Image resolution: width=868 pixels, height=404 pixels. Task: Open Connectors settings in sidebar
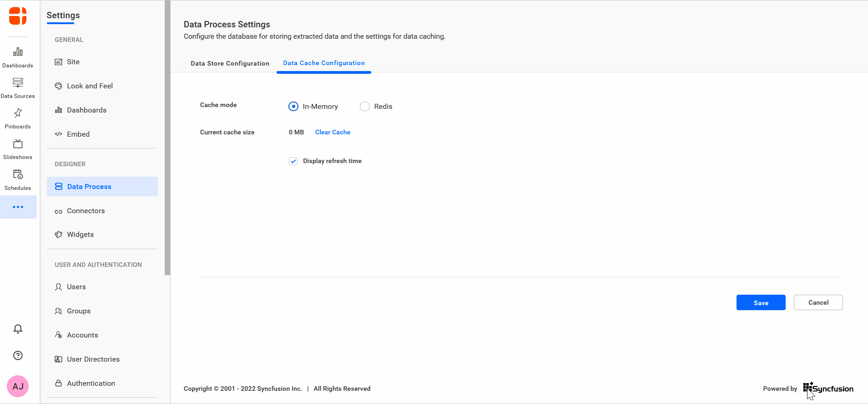[86, 211]
